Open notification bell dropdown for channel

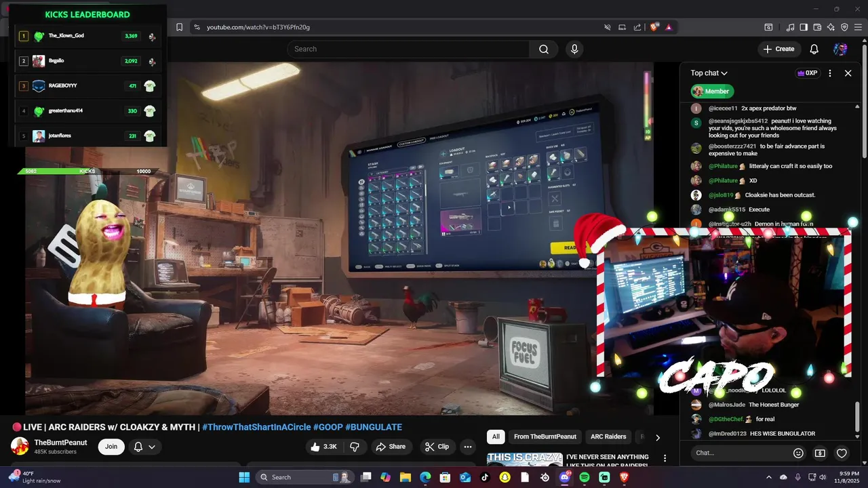coord(145,447)
